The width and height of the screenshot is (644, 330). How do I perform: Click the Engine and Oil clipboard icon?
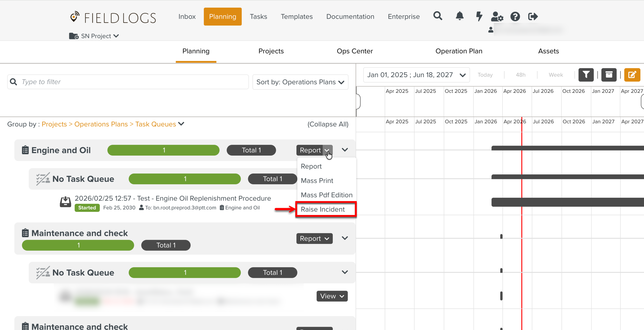(25, 150)
